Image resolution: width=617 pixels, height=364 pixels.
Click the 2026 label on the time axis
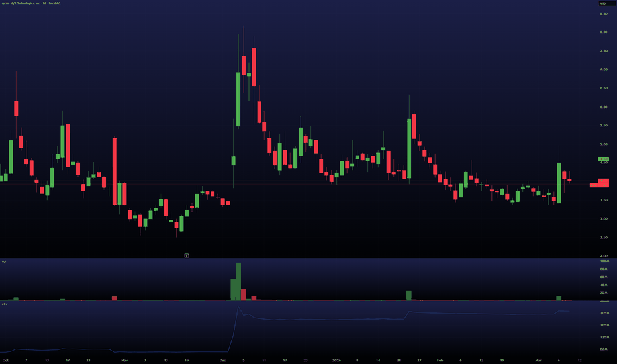pyautogui.click(x=336, y=360)
